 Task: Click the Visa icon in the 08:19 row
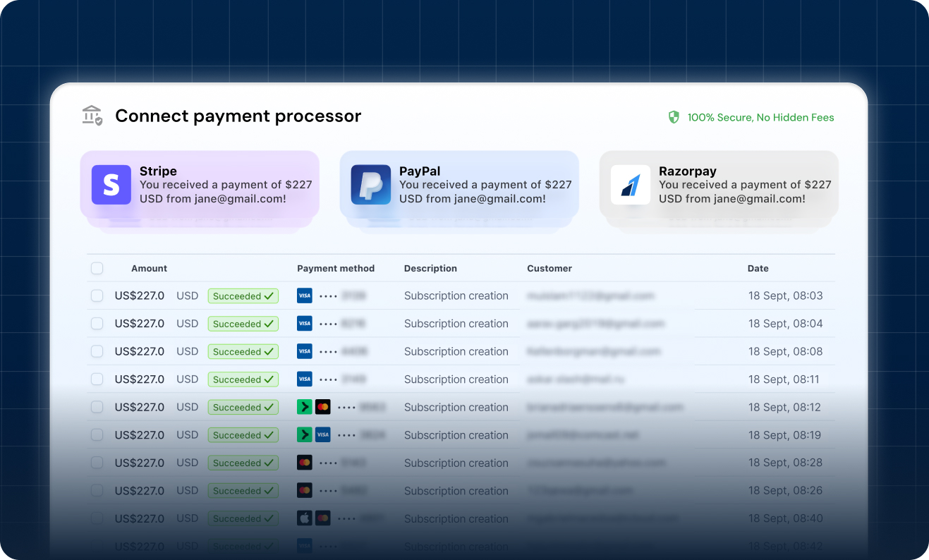coord(323,435)
